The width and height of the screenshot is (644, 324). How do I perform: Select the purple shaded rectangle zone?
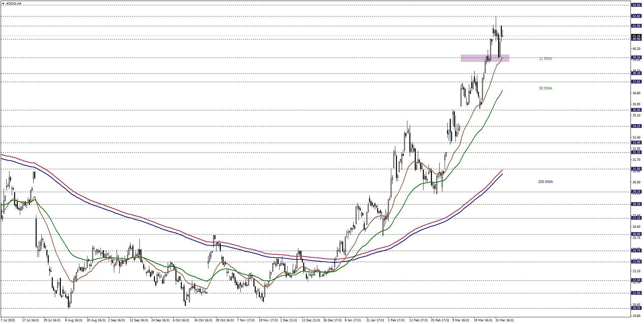[484, 58]
